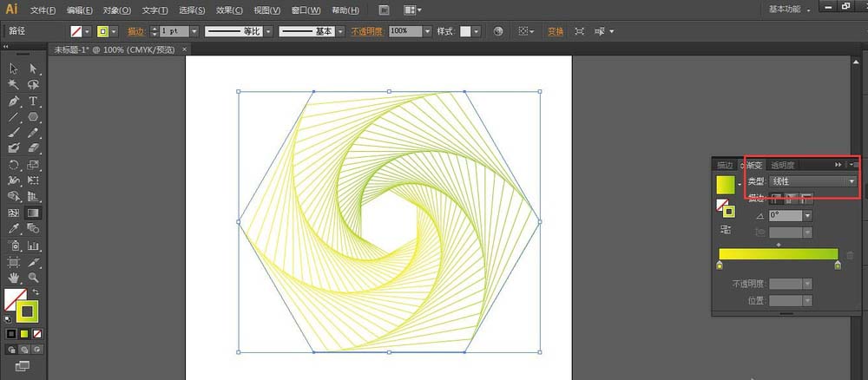
Task: Enable Draw Inside mode
Action: (x=37, y=350)
